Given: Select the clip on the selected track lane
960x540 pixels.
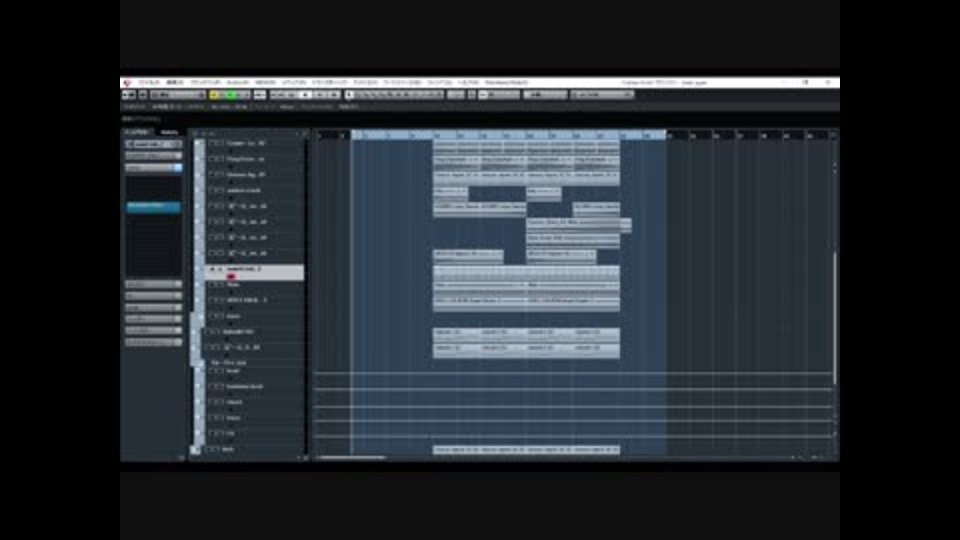Looking at the screenshot, I should click(526, 271).
